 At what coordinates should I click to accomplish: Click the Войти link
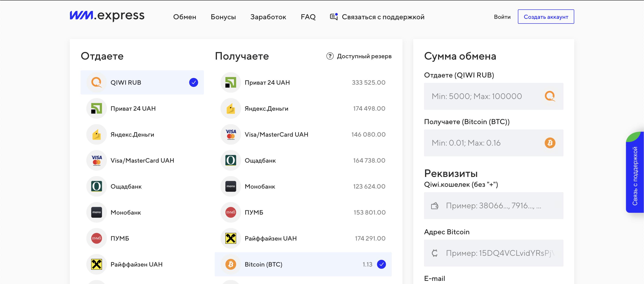tap(502, 17)
